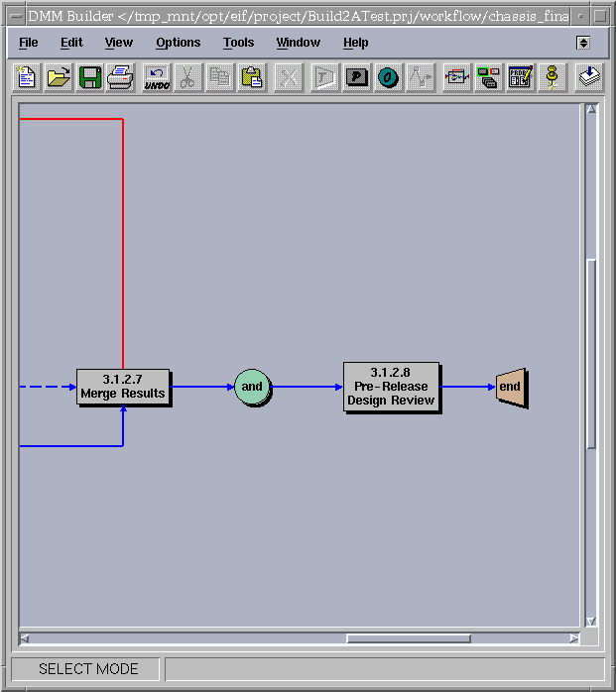Select the 3.1.2.7 Merge Results node
616x692 pixels.
[x=123, y=387]
